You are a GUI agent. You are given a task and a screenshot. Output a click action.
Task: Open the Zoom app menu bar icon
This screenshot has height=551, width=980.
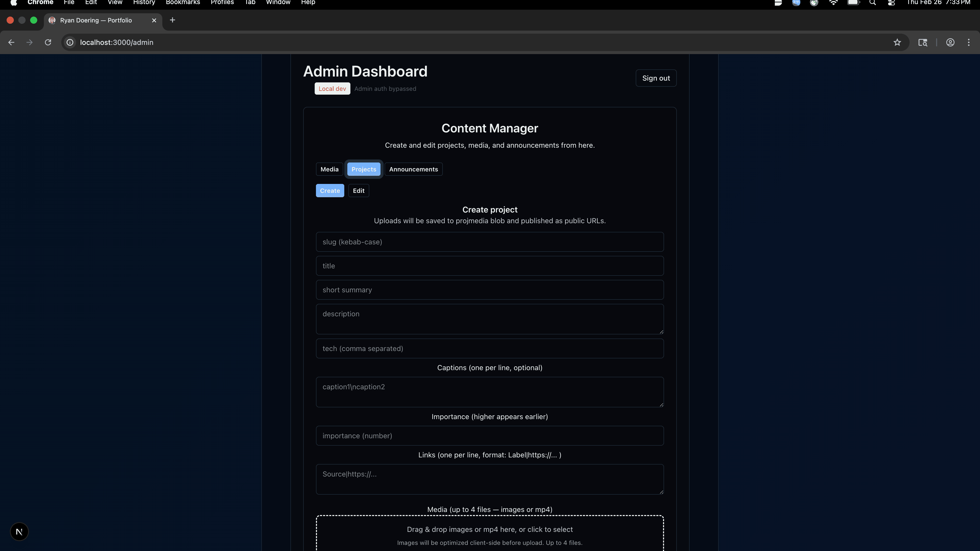point(796,3)
